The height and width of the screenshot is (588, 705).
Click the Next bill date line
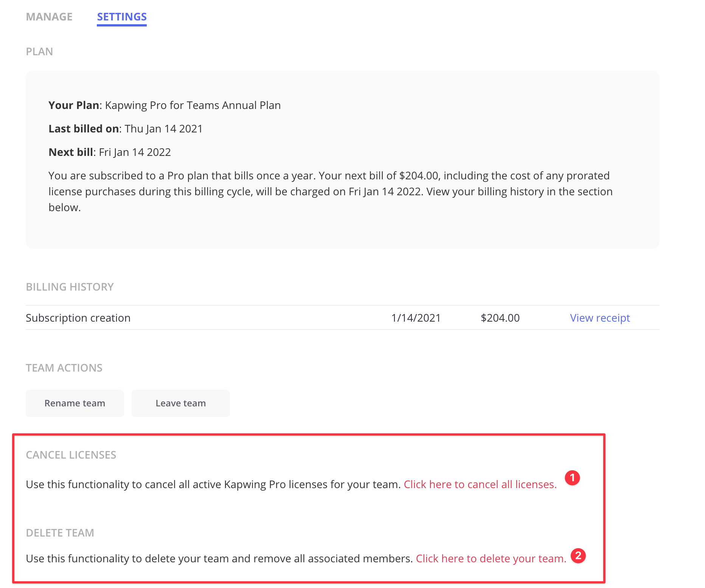pyautogui.click(x=110, y=152)
